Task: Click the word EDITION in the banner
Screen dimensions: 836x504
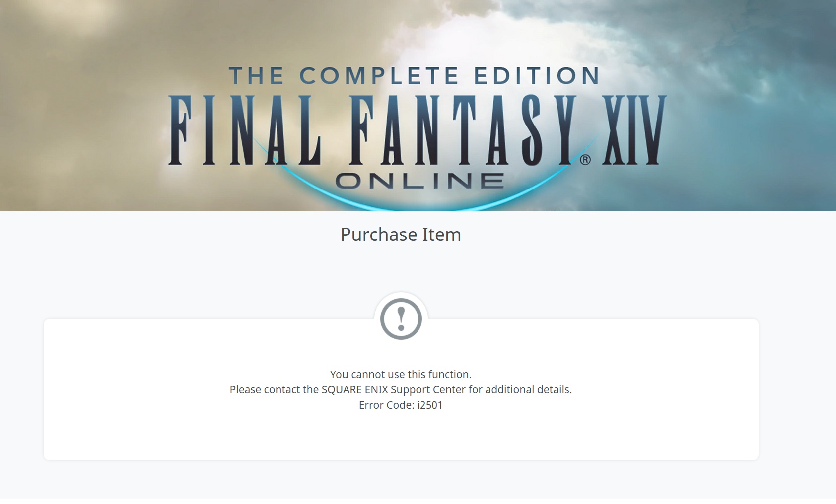Action: (x=537, y=76)
